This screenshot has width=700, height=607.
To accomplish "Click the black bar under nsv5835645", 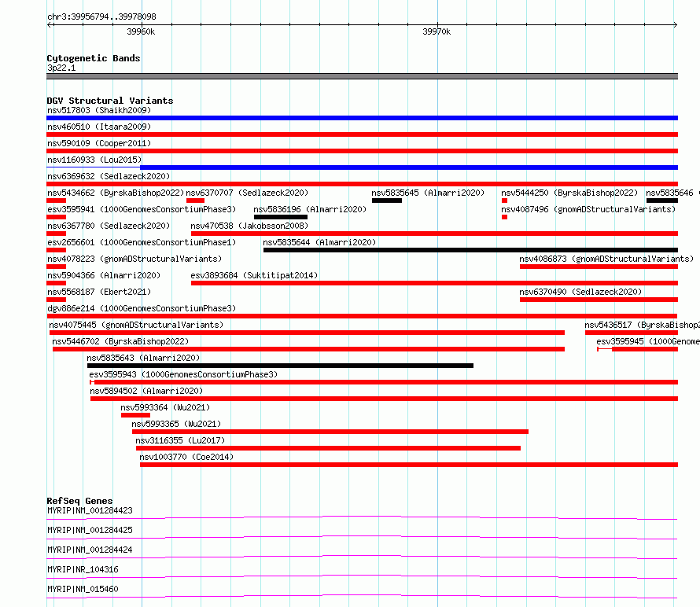I will 387,200.
